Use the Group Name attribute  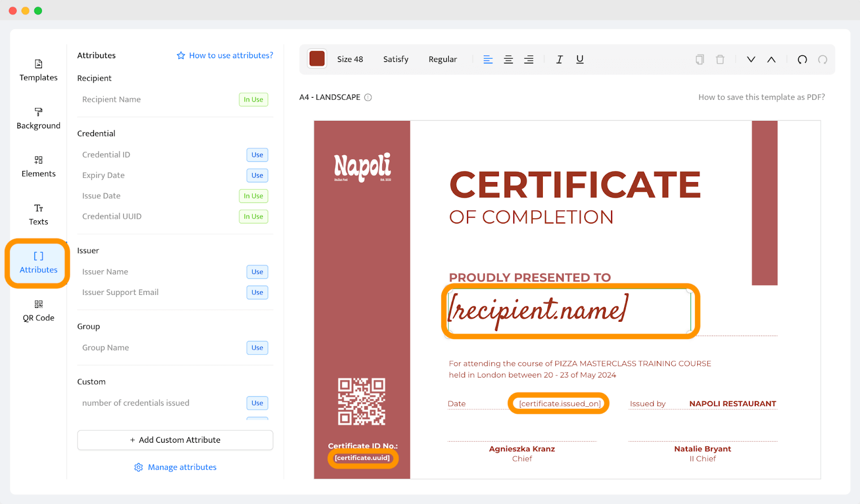(257, 348)
